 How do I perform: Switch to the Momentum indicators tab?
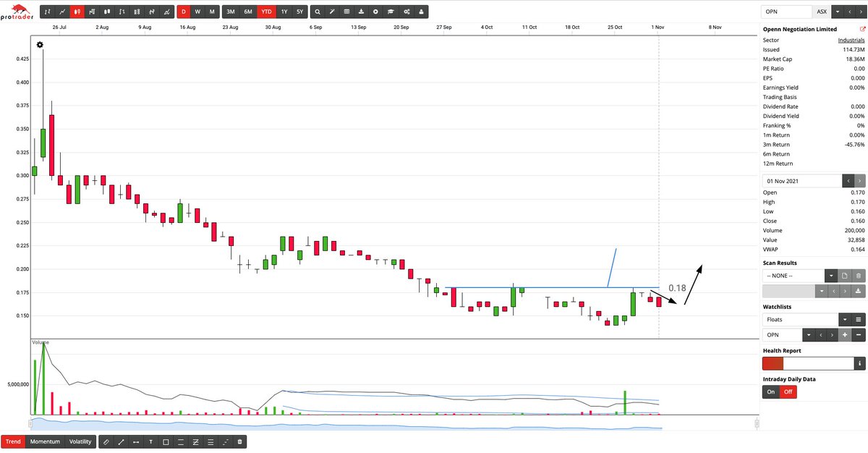(45, 441)
